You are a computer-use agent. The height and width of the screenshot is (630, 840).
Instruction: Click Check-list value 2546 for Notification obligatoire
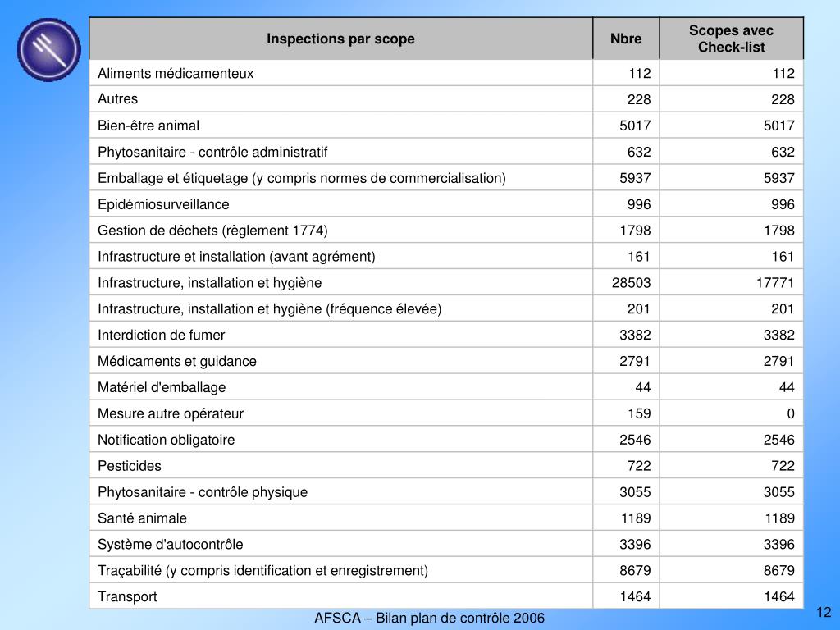779,440
